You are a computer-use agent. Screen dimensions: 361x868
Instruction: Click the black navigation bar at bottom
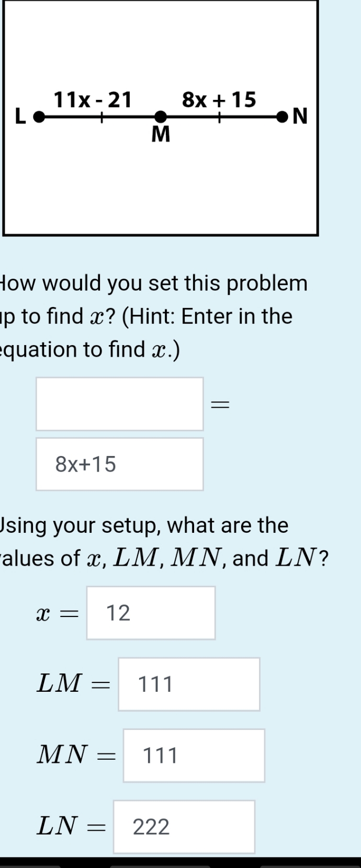(180, 863)
